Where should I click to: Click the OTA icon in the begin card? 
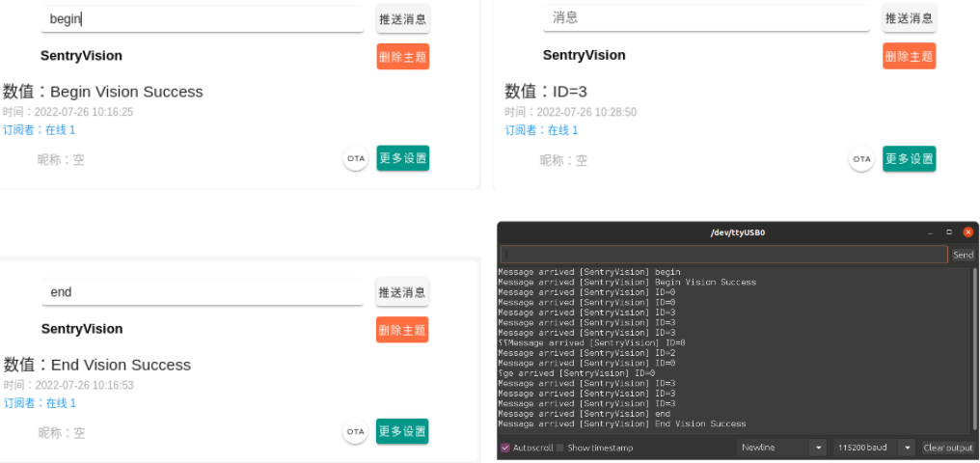[356, 159]
